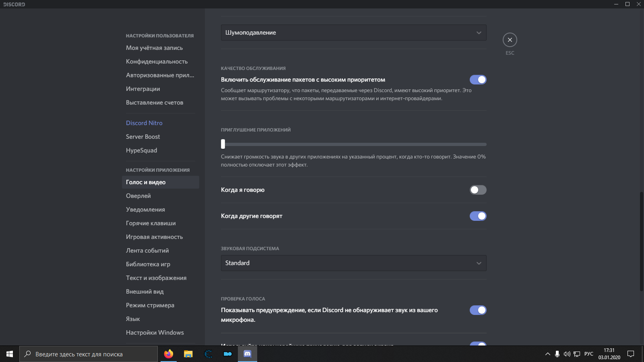Toggle the partially visible switch at the bottom
Viewport: 644px width, 362px height.
click(478, 343)
